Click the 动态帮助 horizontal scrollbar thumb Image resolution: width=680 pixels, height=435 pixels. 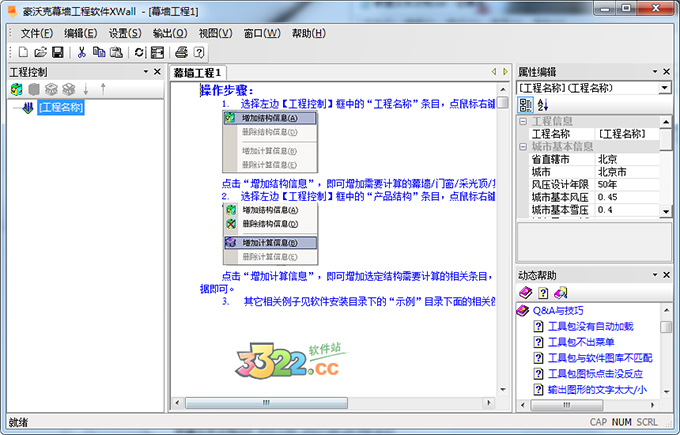click(566, 405)
